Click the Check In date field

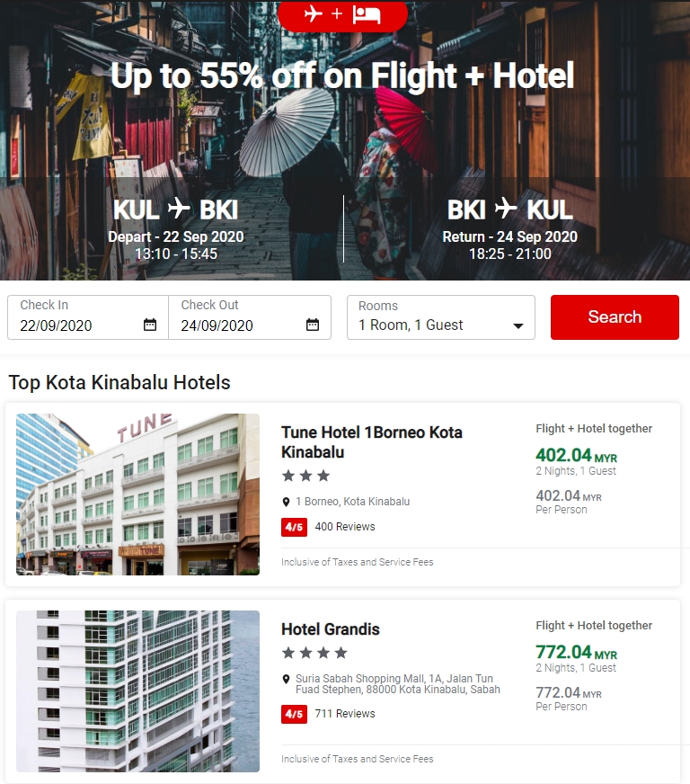(88, 317)
